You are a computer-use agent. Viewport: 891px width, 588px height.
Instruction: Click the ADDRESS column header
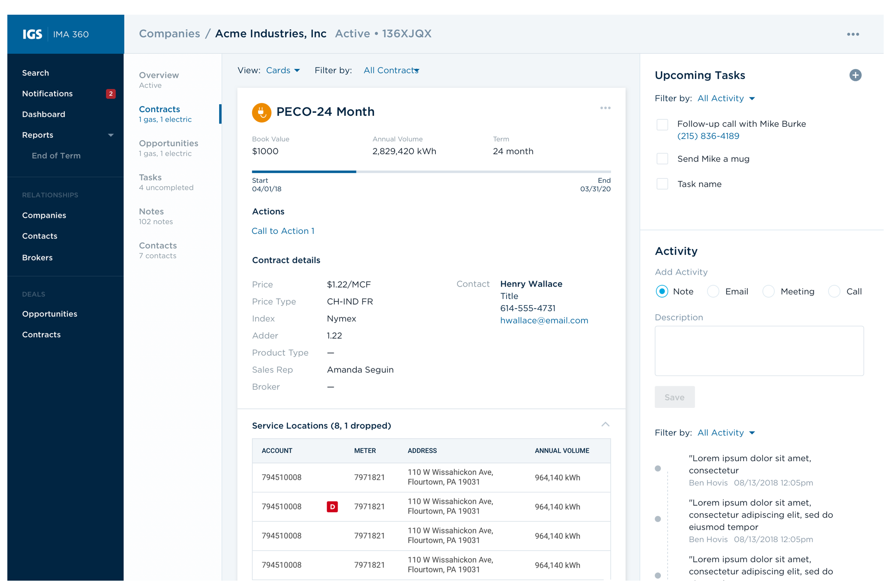point(422,451)
